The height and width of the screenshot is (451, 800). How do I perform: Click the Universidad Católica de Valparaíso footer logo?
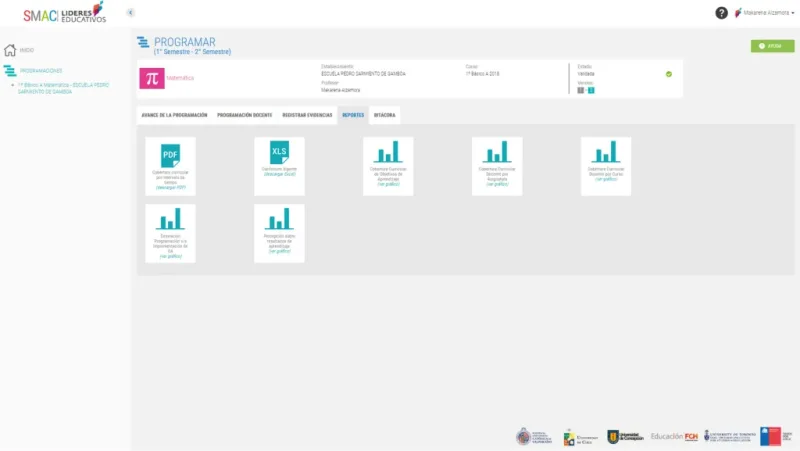point(534,437)
